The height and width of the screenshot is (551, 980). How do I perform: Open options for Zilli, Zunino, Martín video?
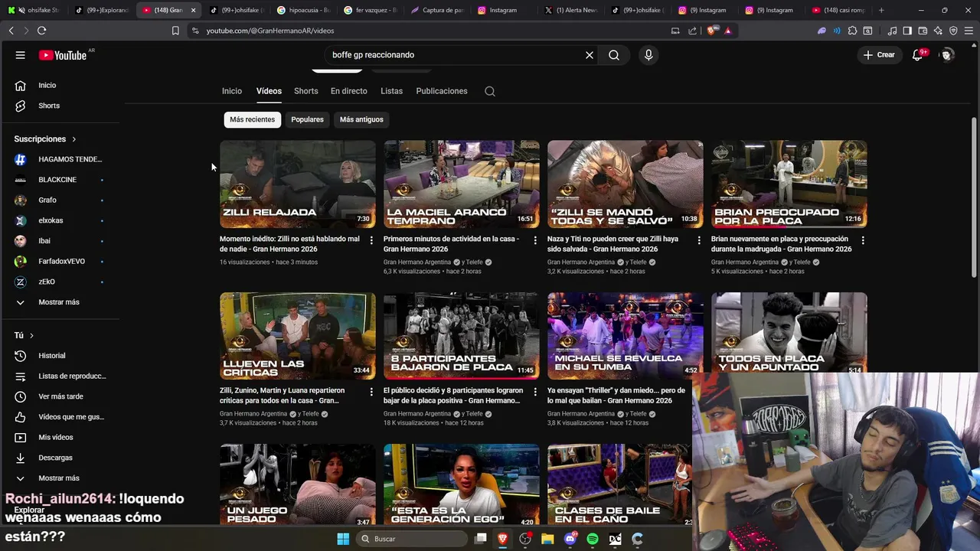coord(371,392)
